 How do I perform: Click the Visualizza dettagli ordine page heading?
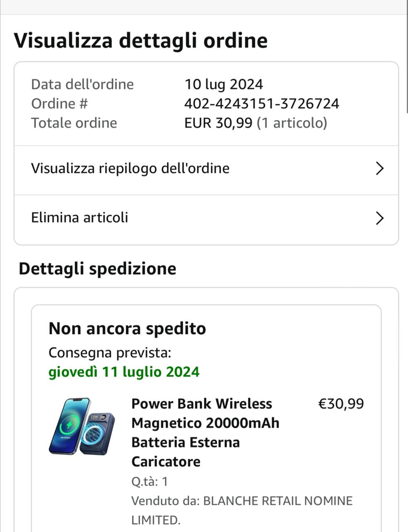click(141, 41)
